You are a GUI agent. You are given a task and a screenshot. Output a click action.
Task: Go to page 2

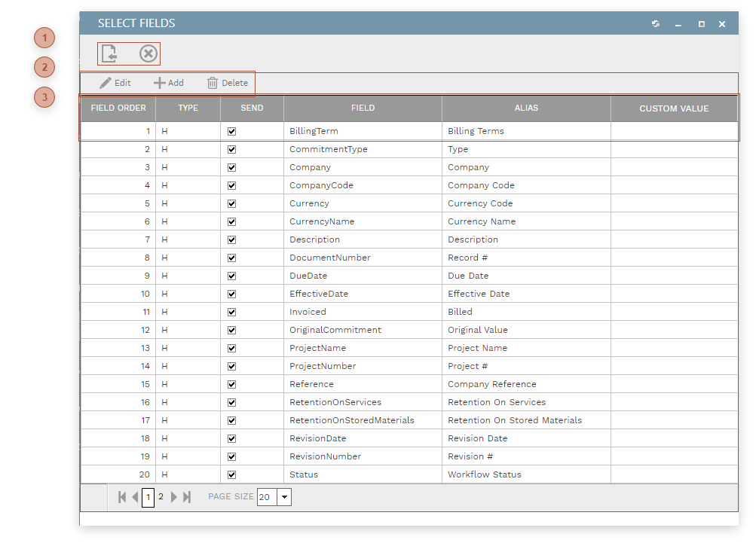pos(160,497)
